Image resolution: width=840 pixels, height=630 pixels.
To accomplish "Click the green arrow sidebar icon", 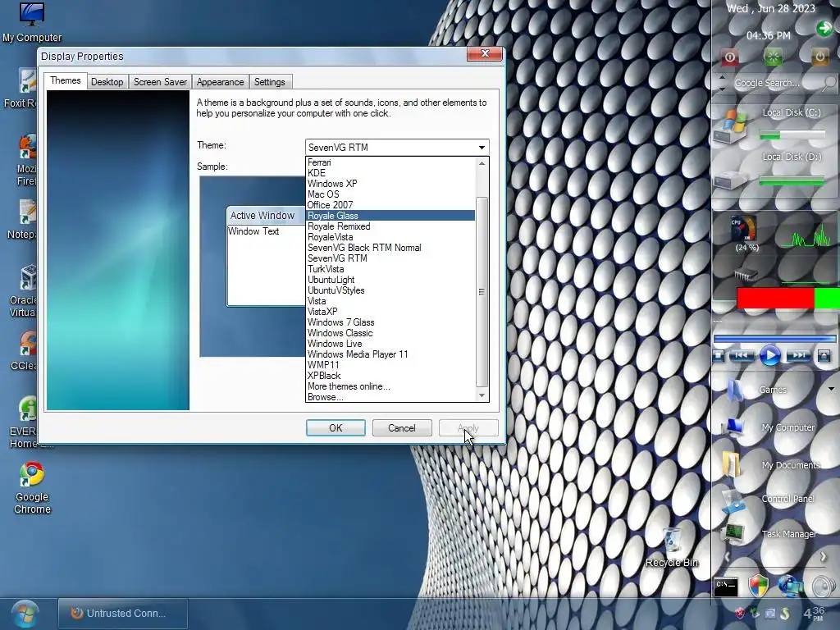I will pyautogui.click(x=824, y=28).
